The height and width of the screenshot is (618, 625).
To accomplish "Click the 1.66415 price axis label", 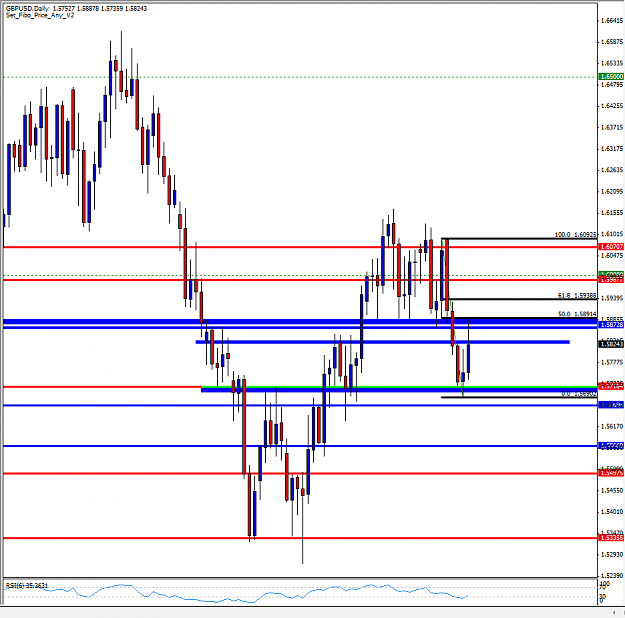I will [612, 20].
